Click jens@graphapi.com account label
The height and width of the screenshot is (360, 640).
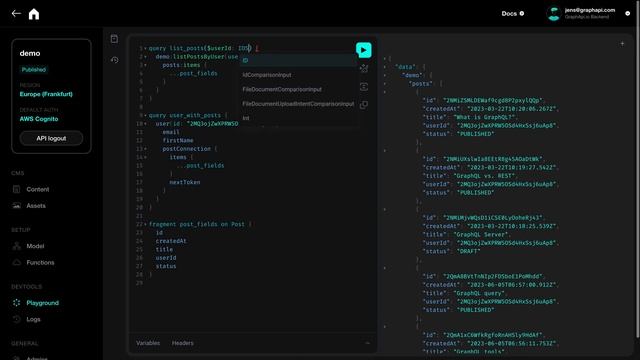click(x=590, y=10)
